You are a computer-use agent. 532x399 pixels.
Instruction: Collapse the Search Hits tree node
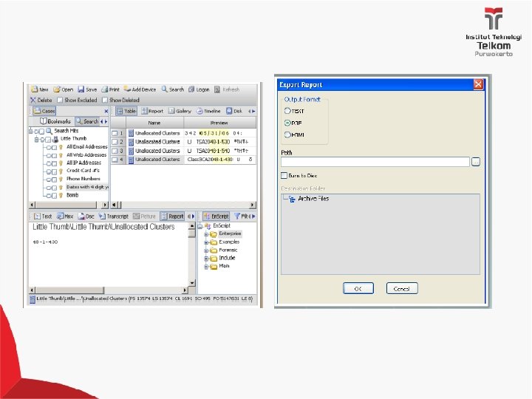click(31, 131)
